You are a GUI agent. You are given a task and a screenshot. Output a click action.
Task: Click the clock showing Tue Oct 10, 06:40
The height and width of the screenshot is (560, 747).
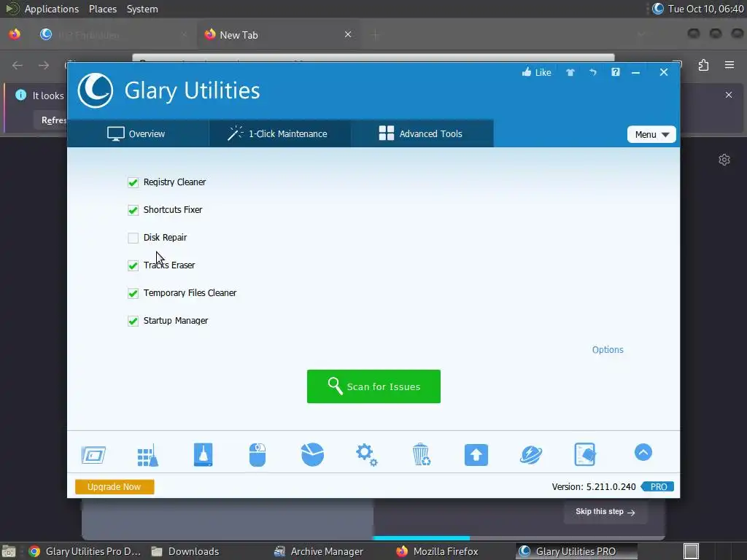click(705, 9)
